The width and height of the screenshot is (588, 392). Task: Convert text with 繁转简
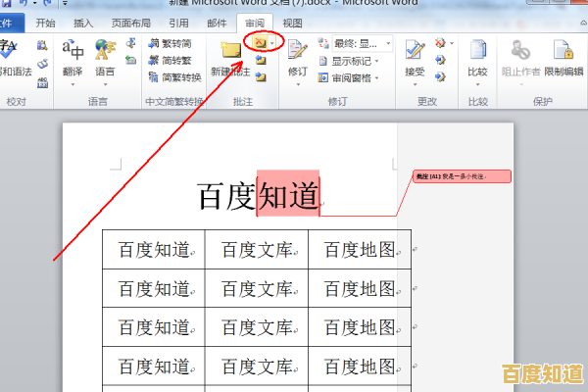170,43
